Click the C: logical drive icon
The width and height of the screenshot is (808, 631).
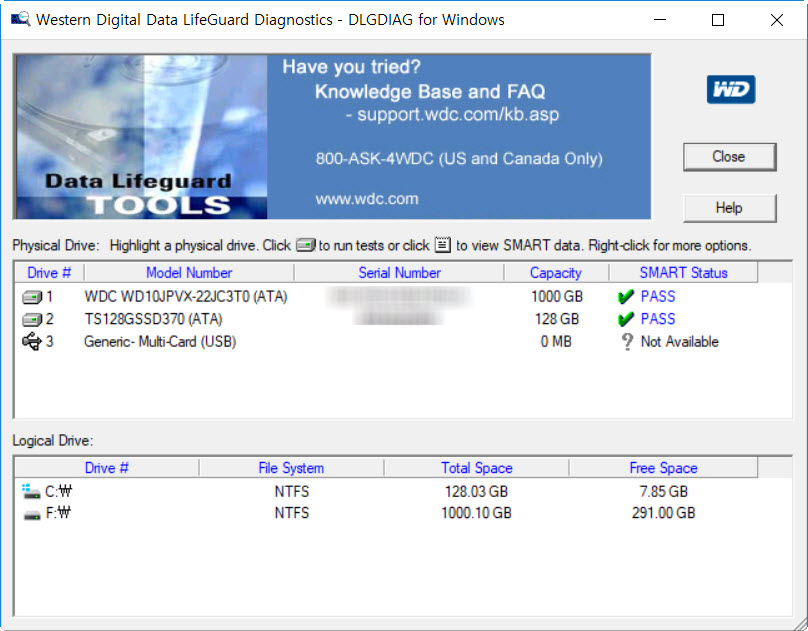point(31,491)
